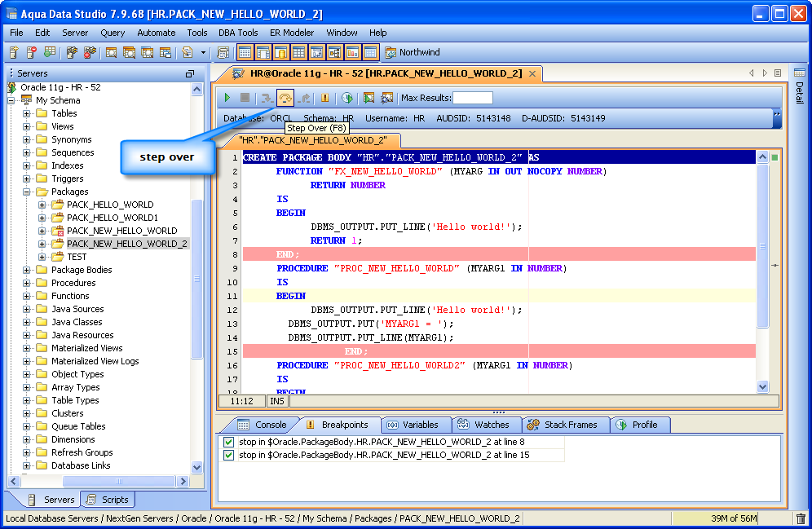Viewport: 812px width, 529px height.
Task: Click the Max Results input field
Action: pos(473,98)
